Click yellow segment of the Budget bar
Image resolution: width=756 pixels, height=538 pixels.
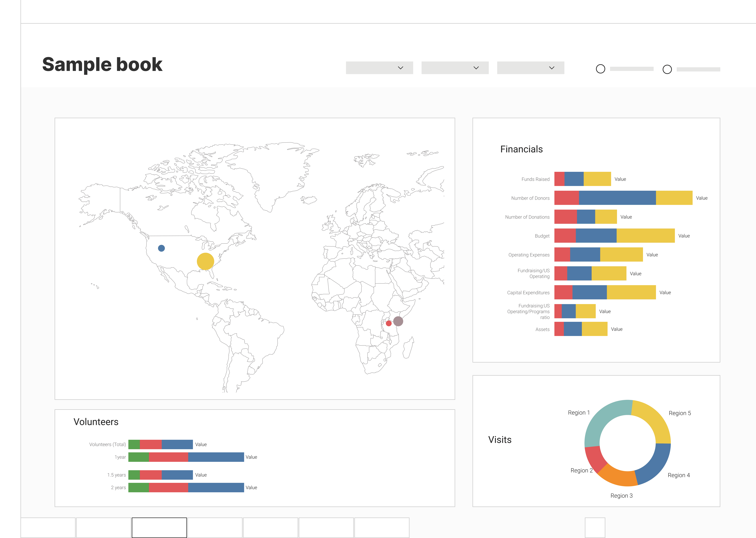click(645, 236)
